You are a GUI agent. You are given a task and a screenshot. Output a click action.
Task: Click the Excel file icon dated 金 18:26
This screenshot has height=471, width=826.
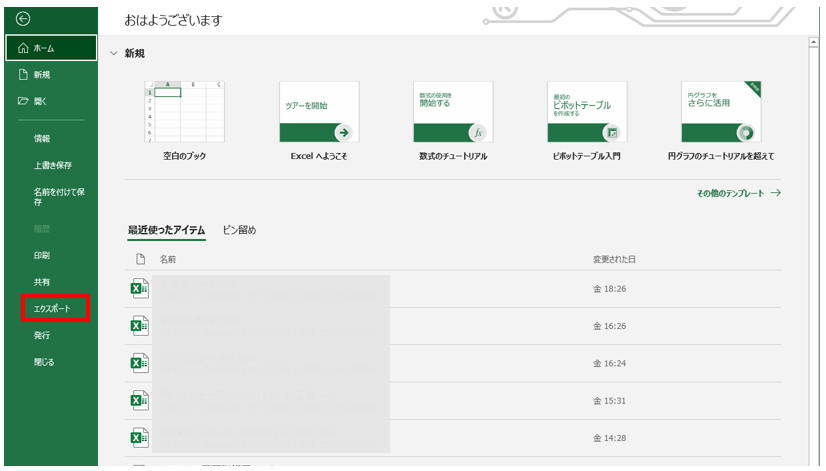[140, 290]
